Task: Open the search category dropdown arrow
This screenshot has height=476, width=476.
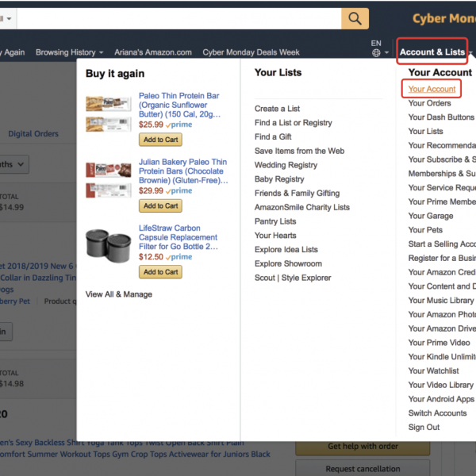Action: coord(9,19)
